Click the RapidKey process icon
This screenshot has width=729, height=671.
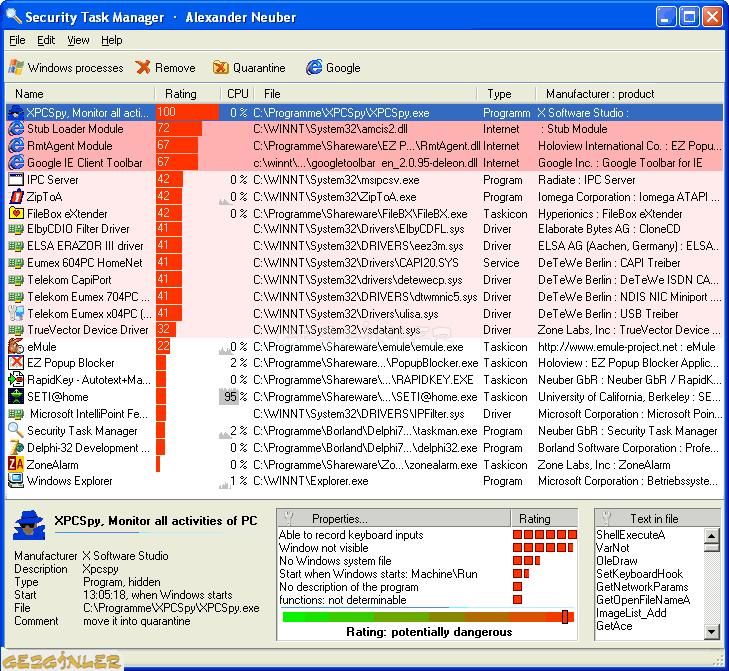16,379
